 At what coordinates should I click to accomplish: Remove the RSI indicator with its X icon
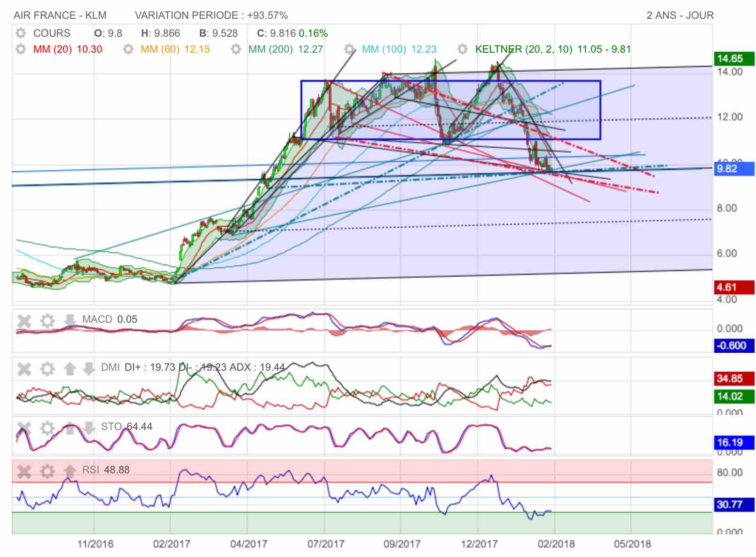click(24, 471)
